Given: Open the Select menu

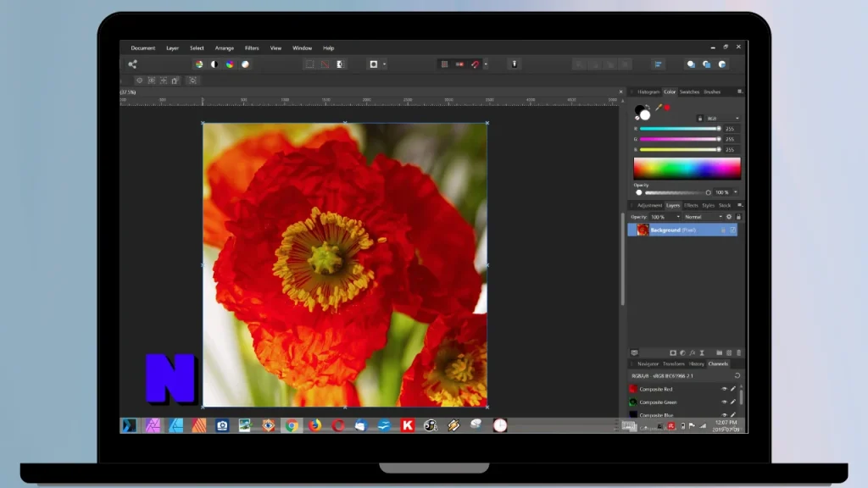Looking at the screenshot, I should 197,48.
